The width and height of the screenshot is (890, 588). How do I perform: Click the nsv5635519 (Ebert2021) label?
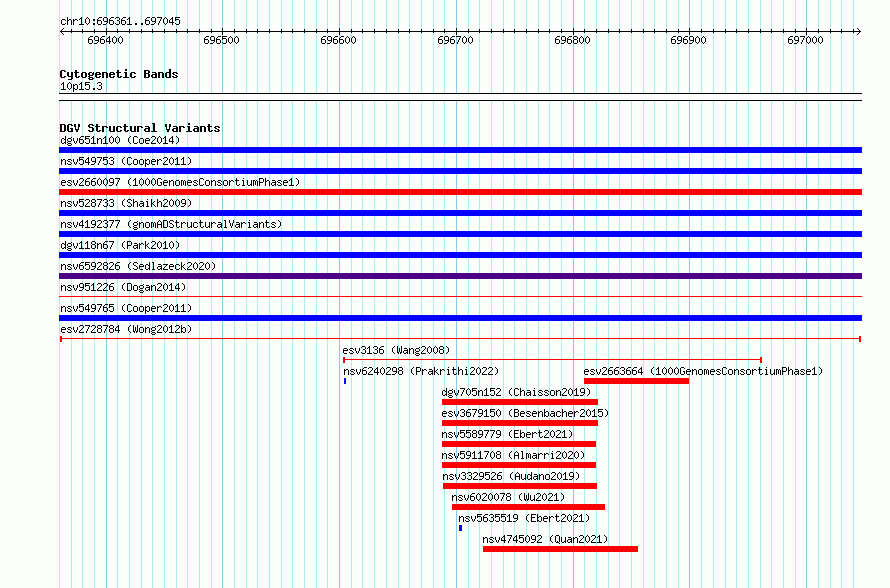524,518
